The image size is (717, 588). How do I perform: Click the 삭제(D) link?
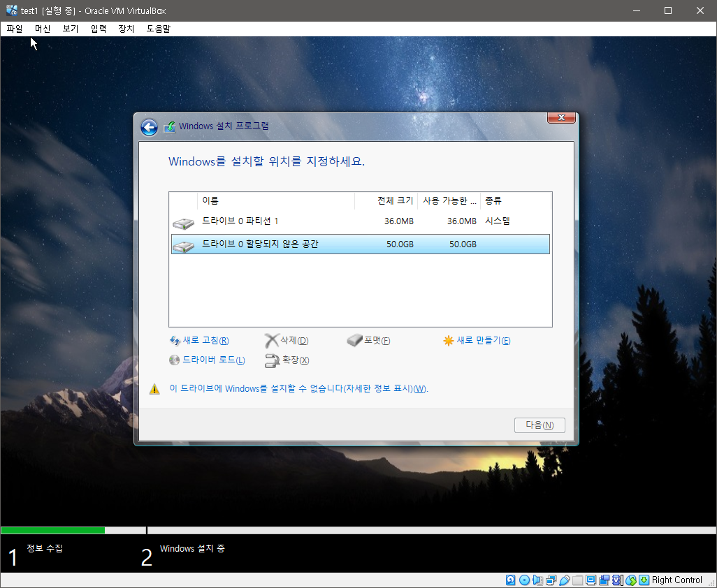click(294, 341)
